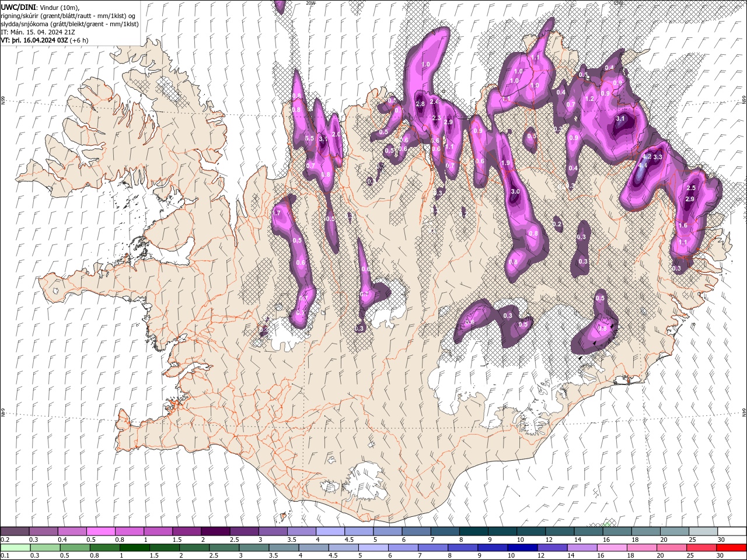
Task: Click the bottom legend swatch starting at 14
Action: [582, 547]
